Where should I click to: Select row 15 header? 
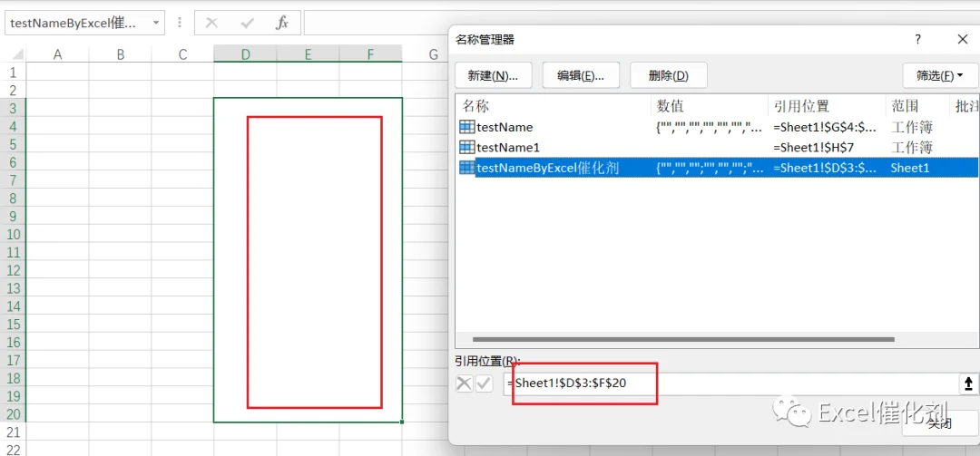13,325
